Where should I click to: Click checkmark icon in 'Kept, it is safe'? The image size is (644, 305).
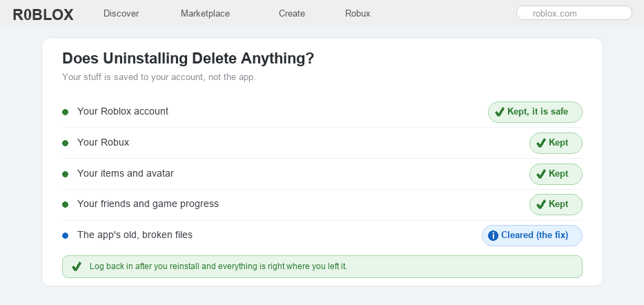point(500,112)
